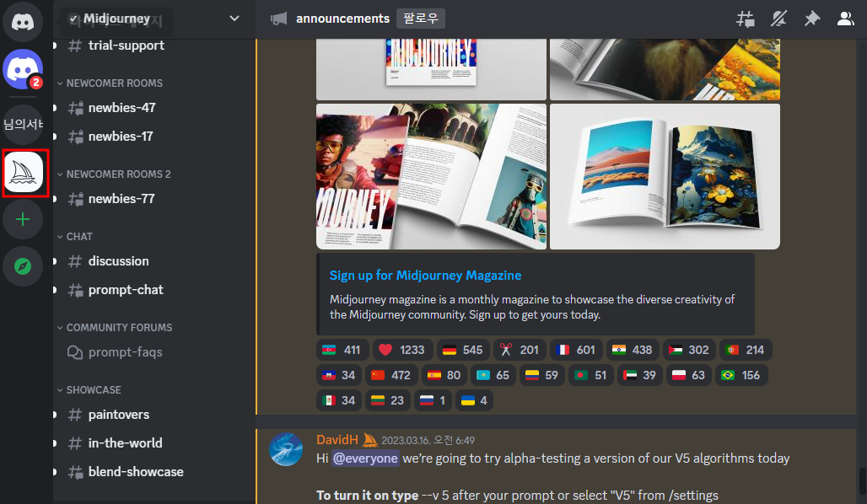Image resolution: width=867 pixels, height=504 pixels.
Task: Select the Midjourney sailboat server icon
Action: pyautogui.click(x=25, y=173)
